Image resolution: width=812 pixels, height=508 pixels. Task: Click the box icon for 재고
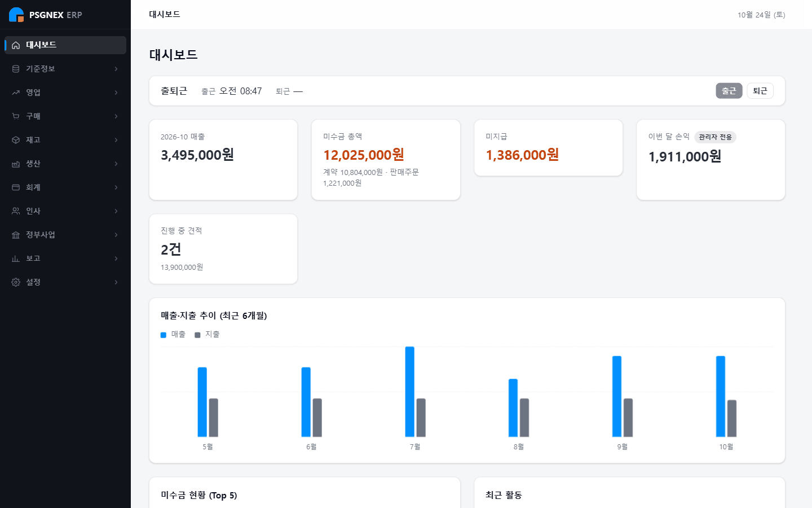(16, 140)
